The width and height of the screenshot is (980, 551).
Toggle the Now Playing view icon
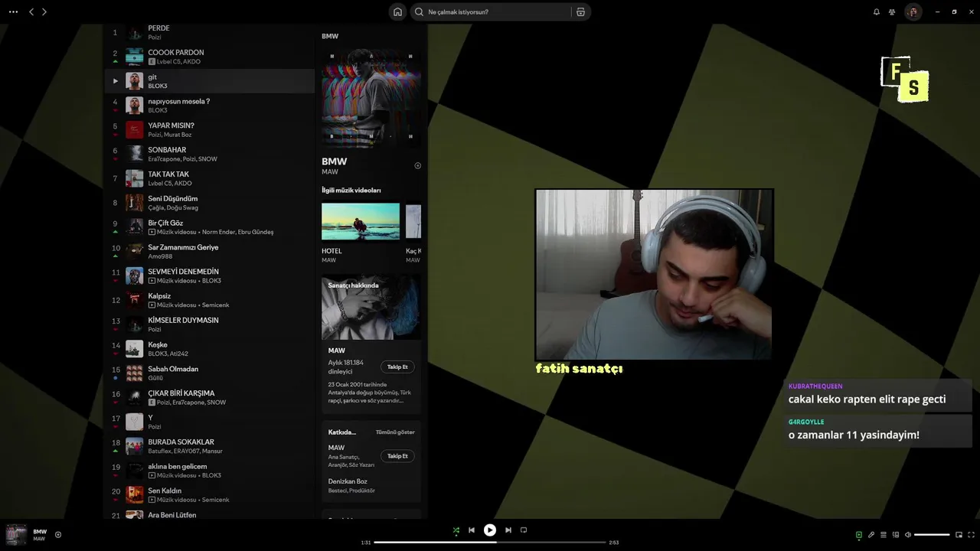click(859, 535)
